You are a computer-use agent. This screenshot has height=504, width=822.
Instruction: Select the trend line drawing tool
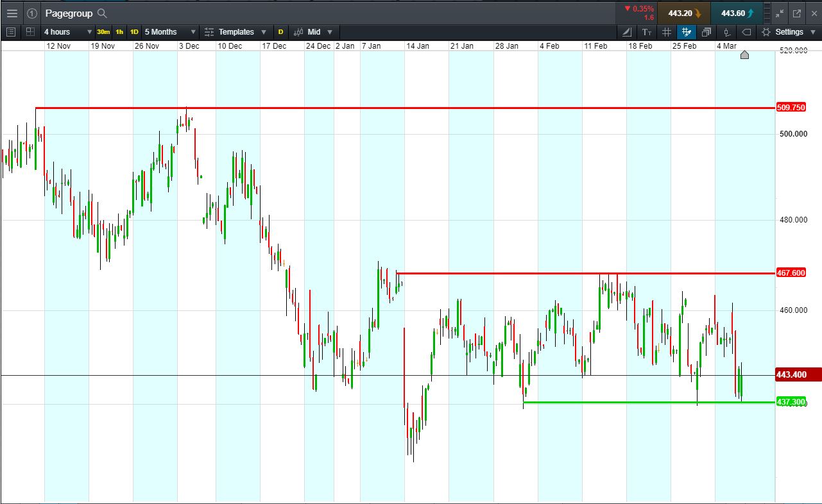click(x=627, y=31)
